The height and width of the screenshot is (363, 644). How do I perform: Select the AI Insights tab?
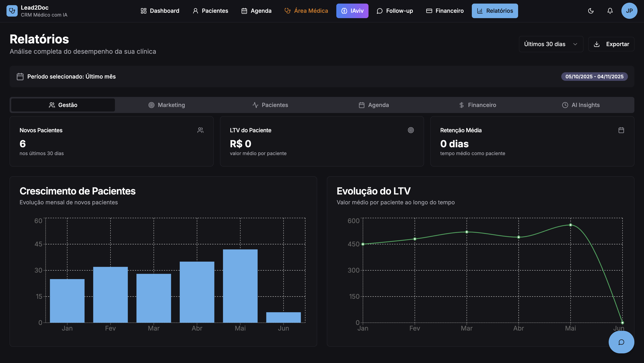[581, 105]
